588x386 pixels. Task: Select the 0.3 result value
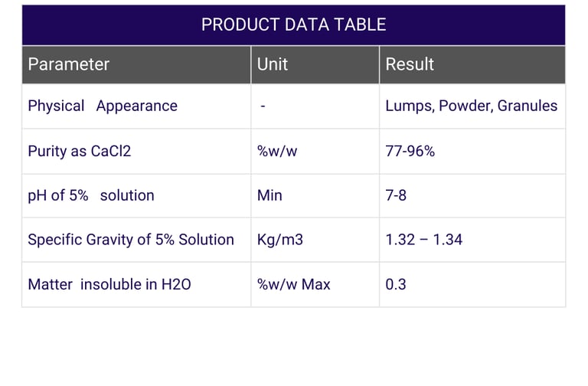coord(396,284)
